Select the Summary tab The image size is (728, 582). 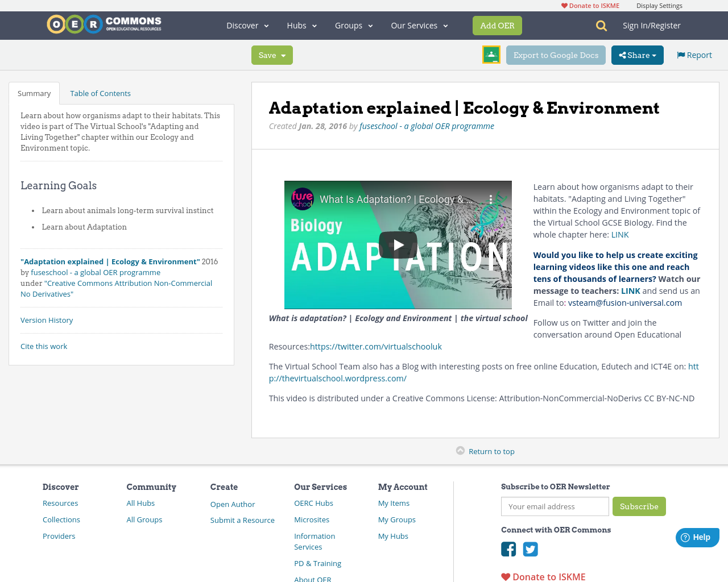click(34, 93)
